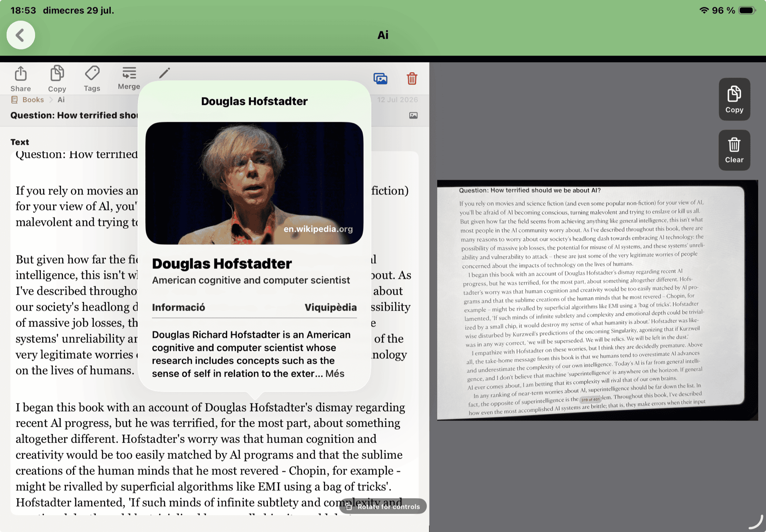Select the Merge tool
The height and width of the screenshot is (532, 766).
point(129,78)
